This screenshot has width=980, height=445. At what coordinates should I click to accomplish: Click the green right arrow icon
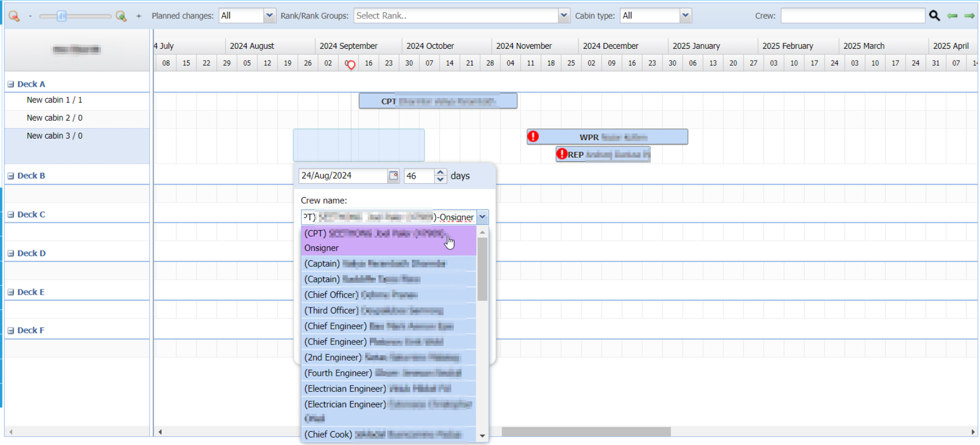(x=969, y=16)
